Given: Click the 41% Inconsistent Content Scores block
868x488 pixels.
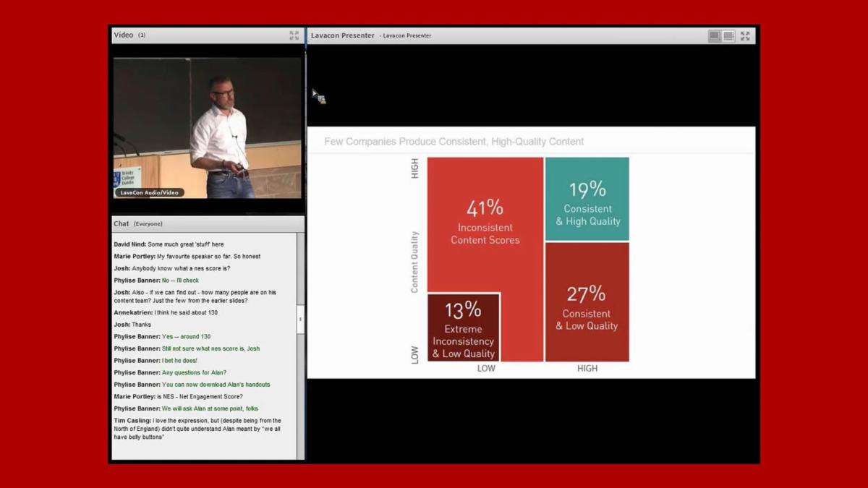Looking at the screenshot, I should pyautogui.click(x=485, y=223).
